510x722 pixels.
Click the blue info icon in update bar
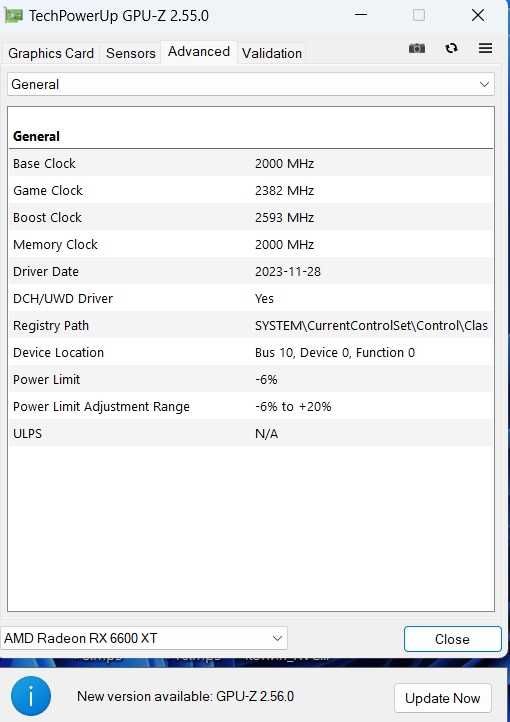(31, 696)
